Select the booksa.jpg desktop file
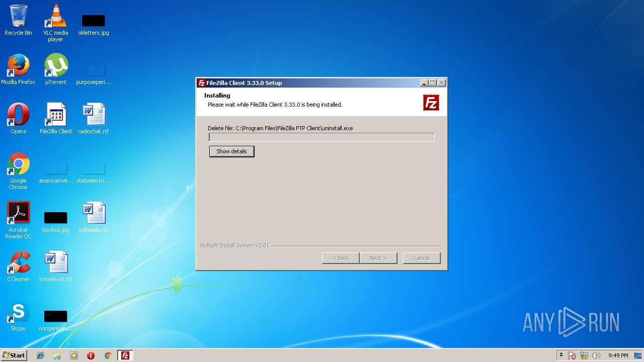 coord(55,221)
